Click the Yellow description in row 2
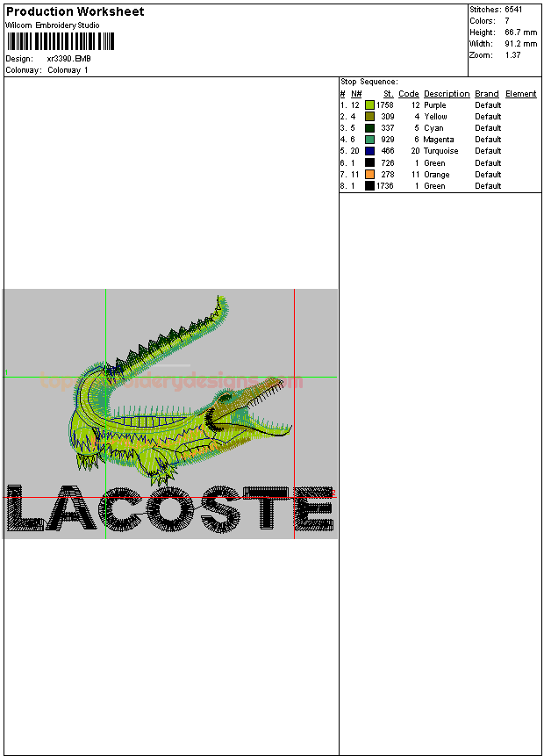The width and height of the screenshot is (544, 756). coord(435,117)
